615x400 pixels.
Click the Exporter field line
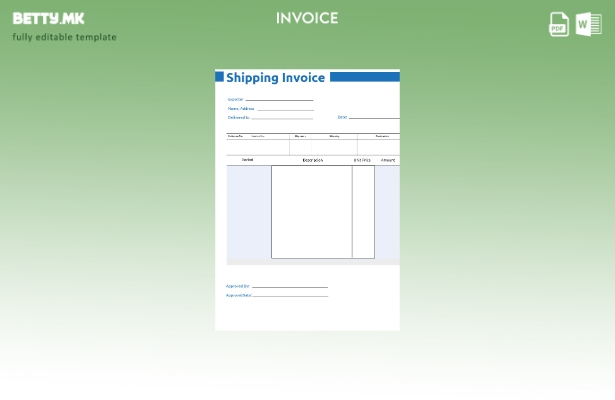pos(279,100)
